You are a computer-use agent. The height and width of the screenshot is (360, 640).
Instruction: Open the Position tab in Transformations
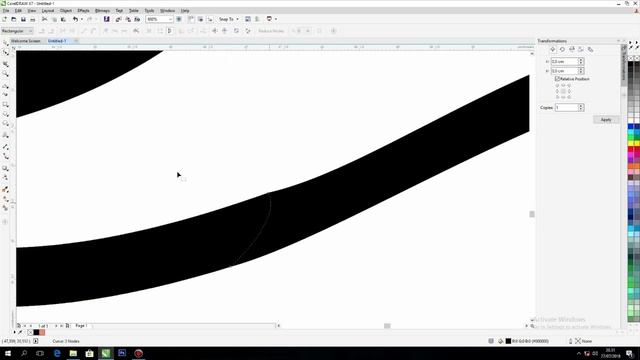(553, 49)
